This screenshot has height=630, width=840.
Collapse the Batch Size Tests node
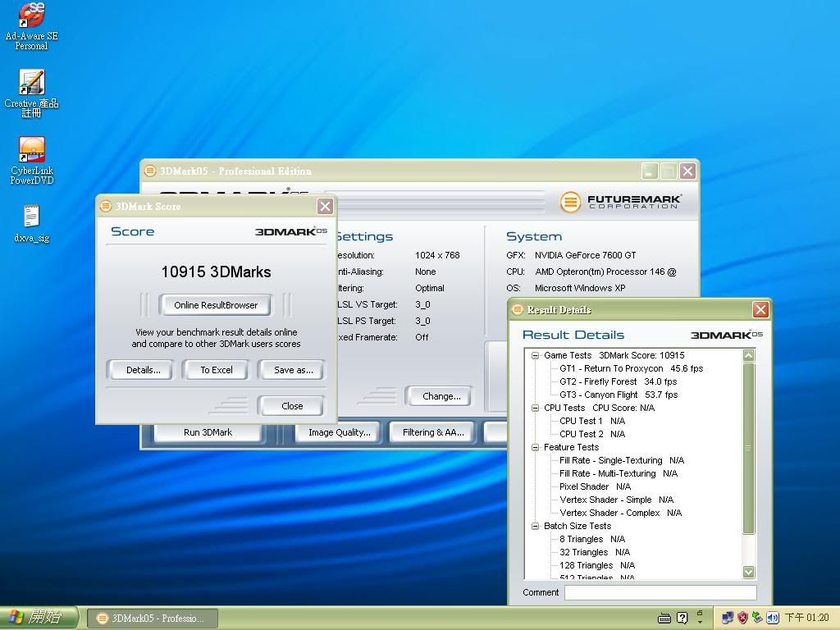pyautogui.click(x=535, y=526)
